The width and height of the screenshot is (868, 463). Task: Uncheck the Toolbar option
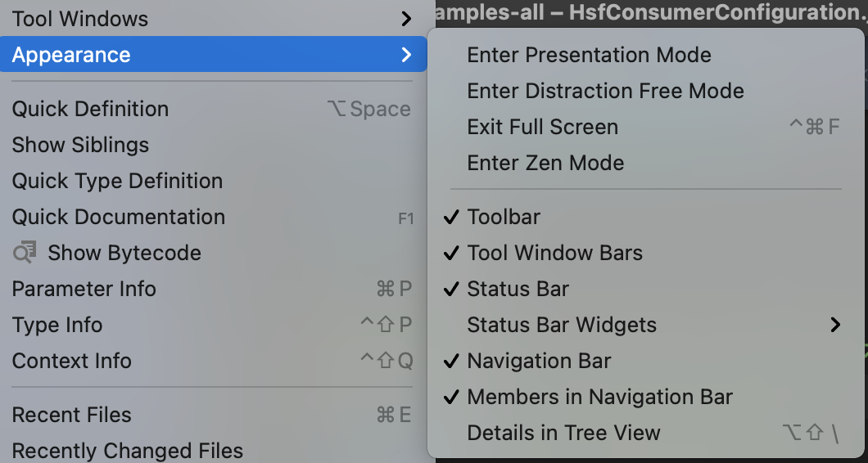pyautogui.click(x=646, y=217)
